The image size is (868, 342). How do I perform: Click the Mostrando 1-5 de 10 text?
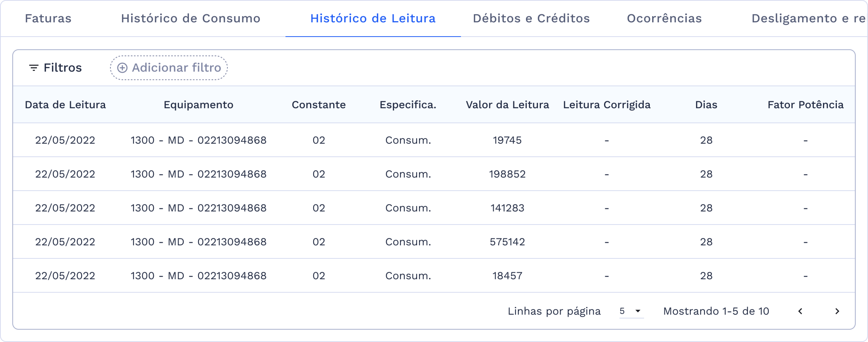point(716,311)
